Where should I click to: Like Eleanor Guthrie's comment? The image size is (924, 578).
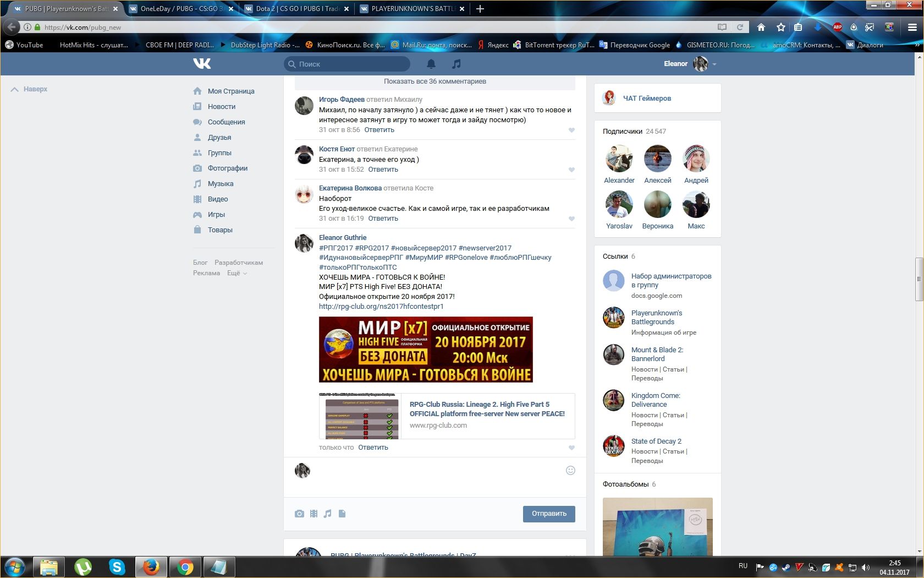point(571,448)
